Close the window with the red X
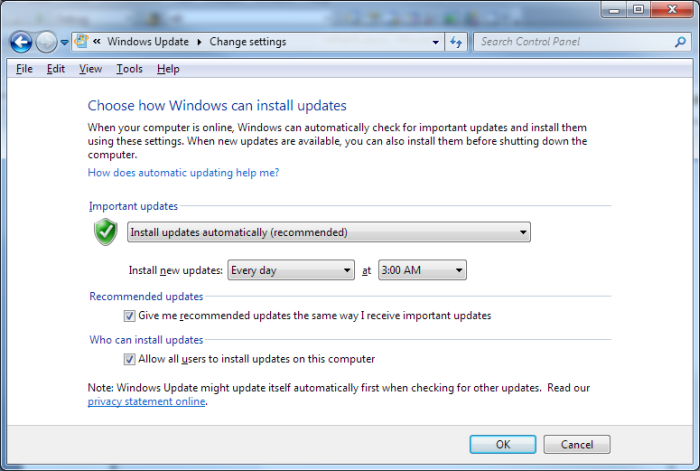700x471 pixels. tap(672, 9)
